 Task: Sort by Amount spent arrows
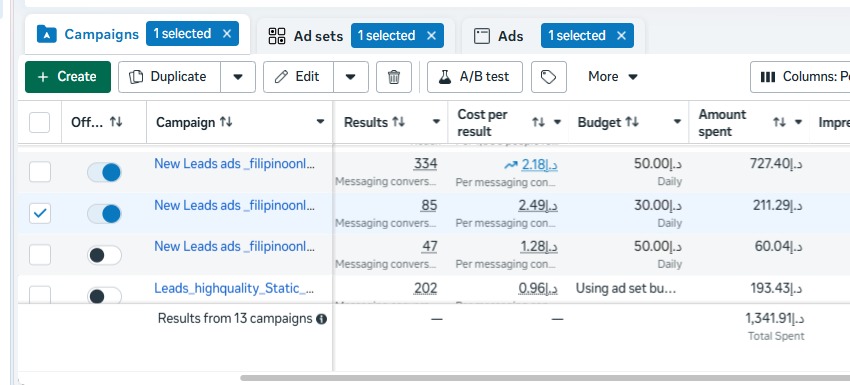pos(780,123)
